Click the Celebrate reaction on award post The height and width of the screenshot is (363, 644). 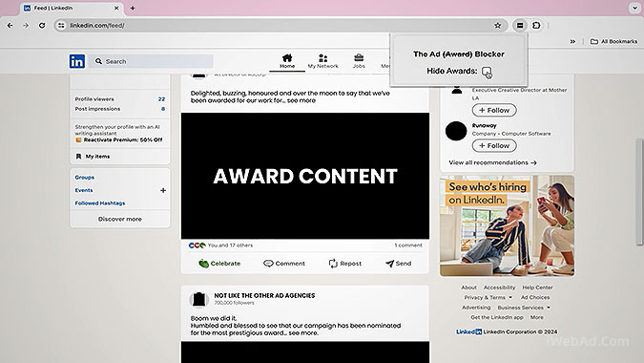[x=219, y=264]
